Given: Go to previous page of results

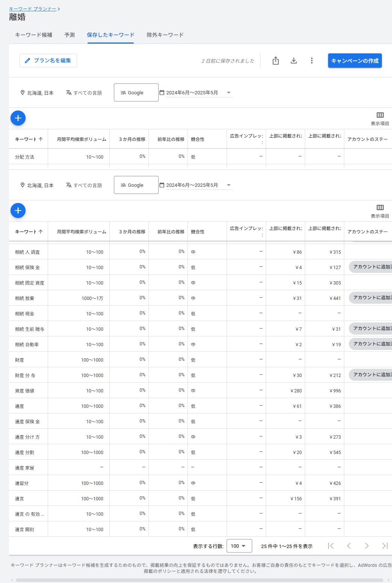Looking at the screenshot, I should (349, 546).
